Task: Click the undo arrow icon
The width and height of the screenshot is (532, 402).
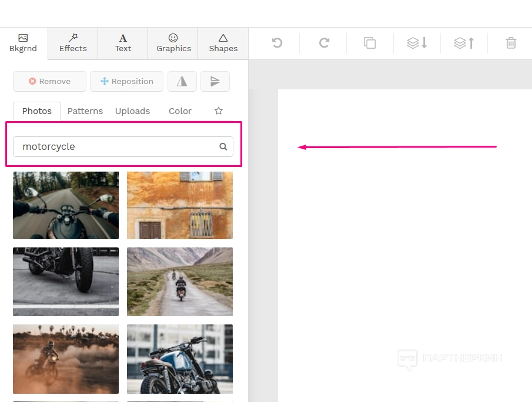Action: click(x=277, y=43)
